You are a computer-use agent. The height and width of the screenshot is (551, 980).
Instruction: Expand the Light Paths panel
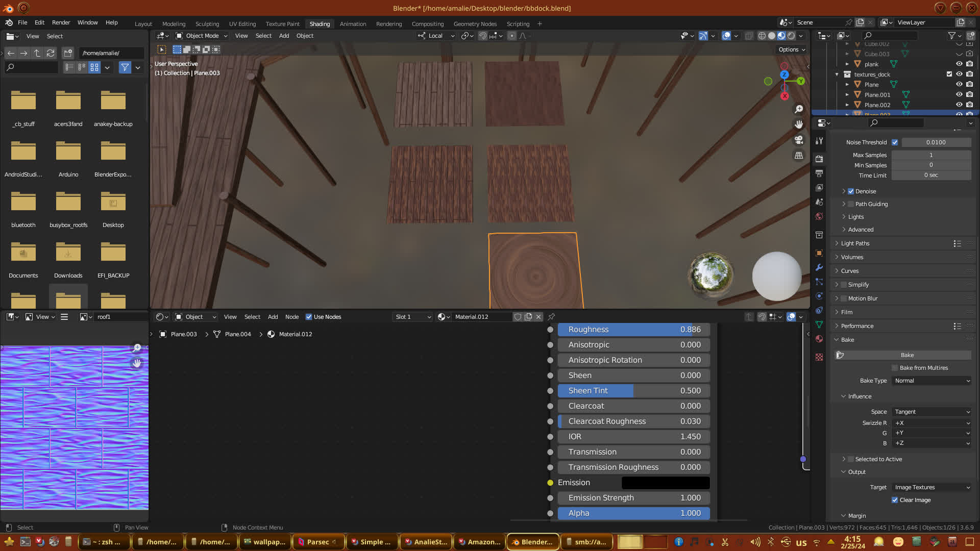coord(855,243)
